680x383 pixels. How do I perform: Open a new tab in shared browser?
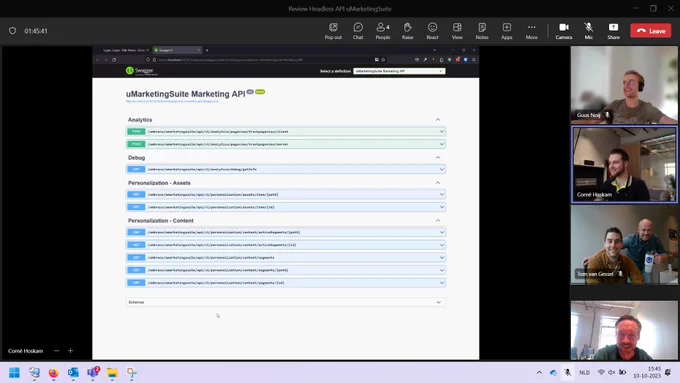(207, 50)
